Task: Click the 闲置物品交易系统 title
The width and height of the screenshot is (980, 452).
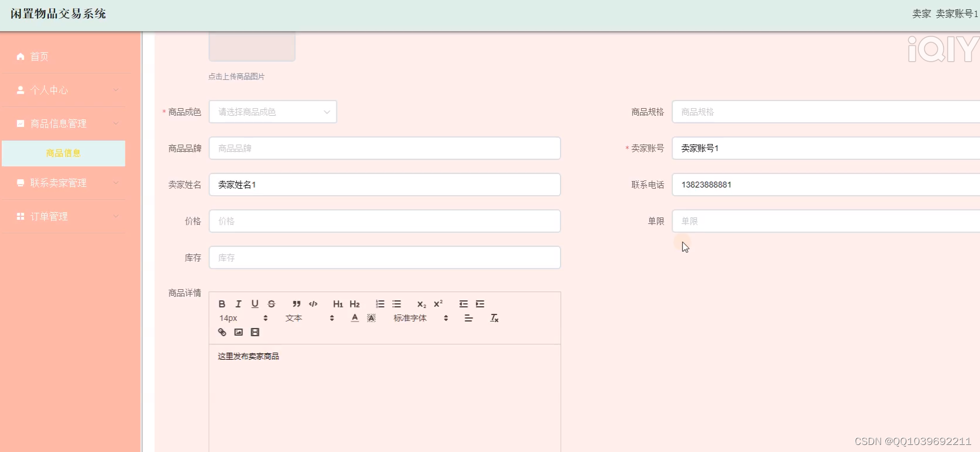Action: pos(58,14)
